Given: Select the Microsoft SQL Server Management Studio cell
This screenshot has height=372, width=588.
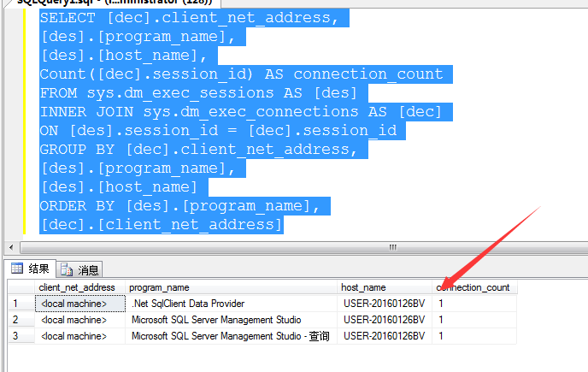Looking at the screenshot, I should point(231,320).
